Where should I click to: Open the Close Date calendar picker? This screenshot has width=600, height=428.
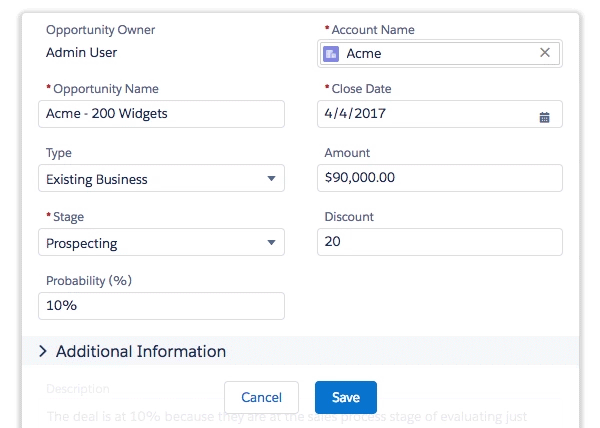[x=544, y=117]
